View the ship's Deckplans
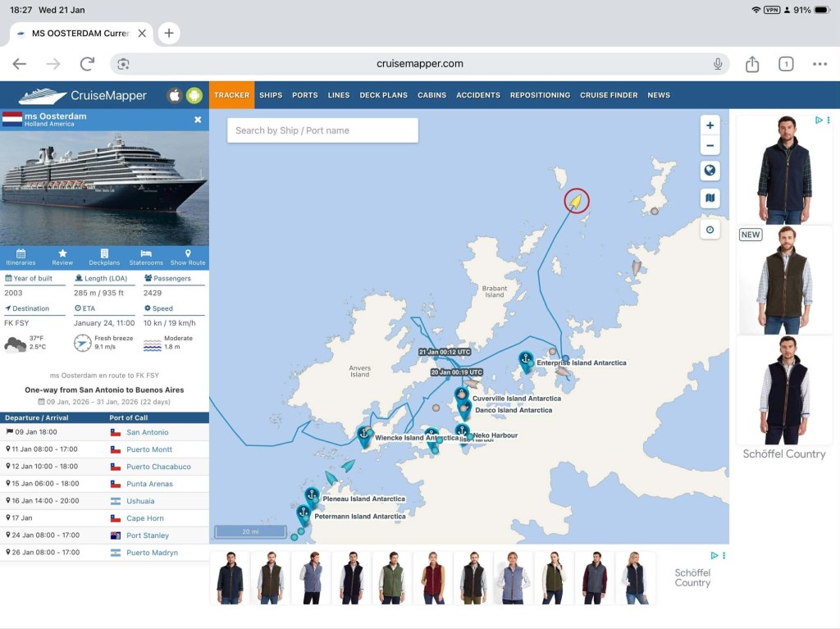840x629 pixels. pyautogui.click(x=104, y=258)
